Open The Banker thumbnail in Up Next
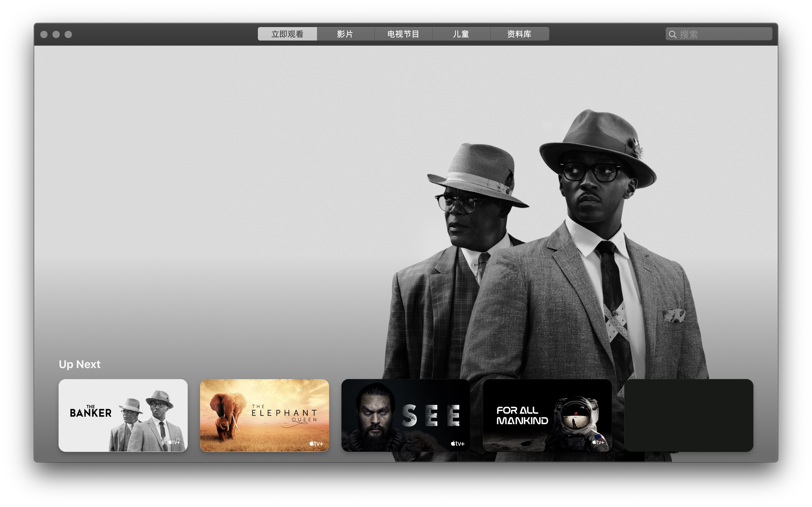This screenshot has width=812, height=507. coord(123,415)
